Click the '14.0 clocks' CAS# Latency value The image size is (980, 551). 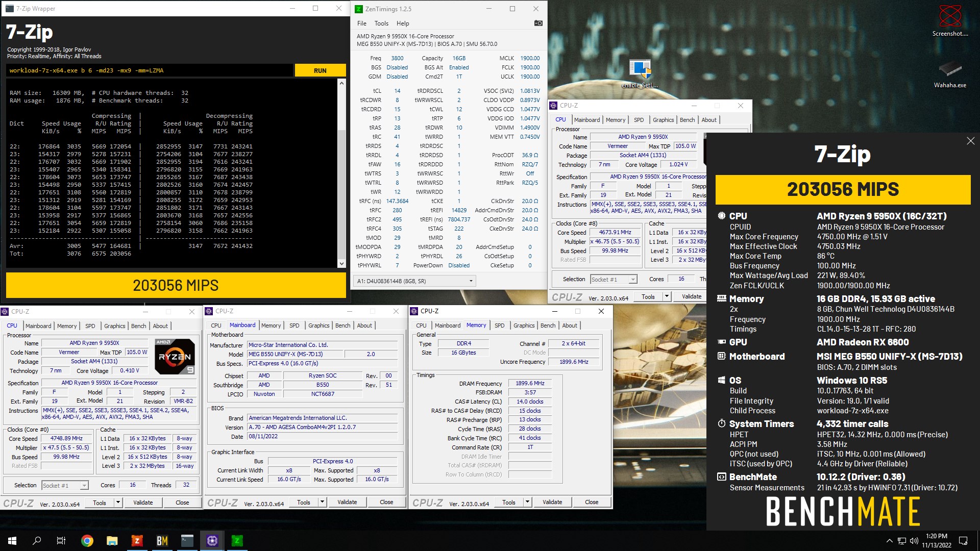pyautogui.click(x=530, y=402)
